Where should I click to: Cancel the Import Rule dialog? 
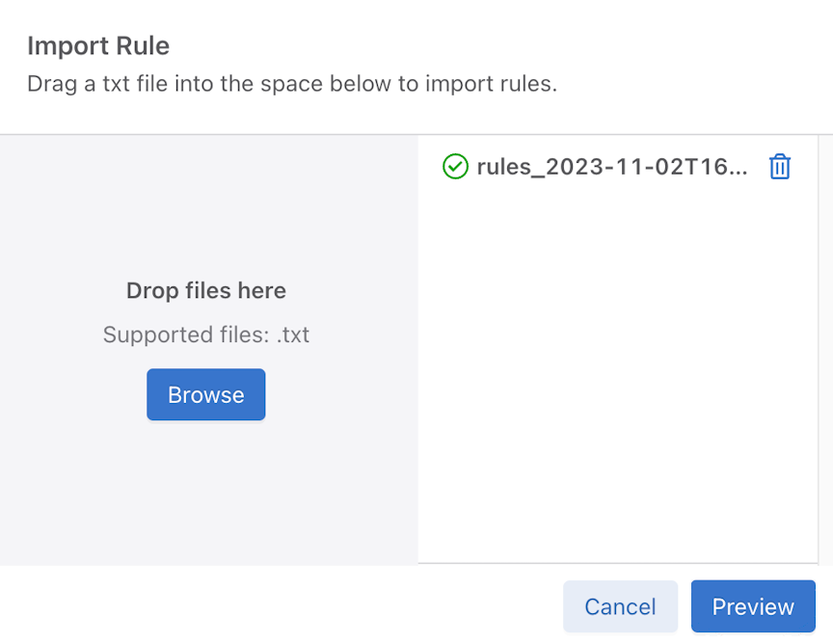(620, 606)
